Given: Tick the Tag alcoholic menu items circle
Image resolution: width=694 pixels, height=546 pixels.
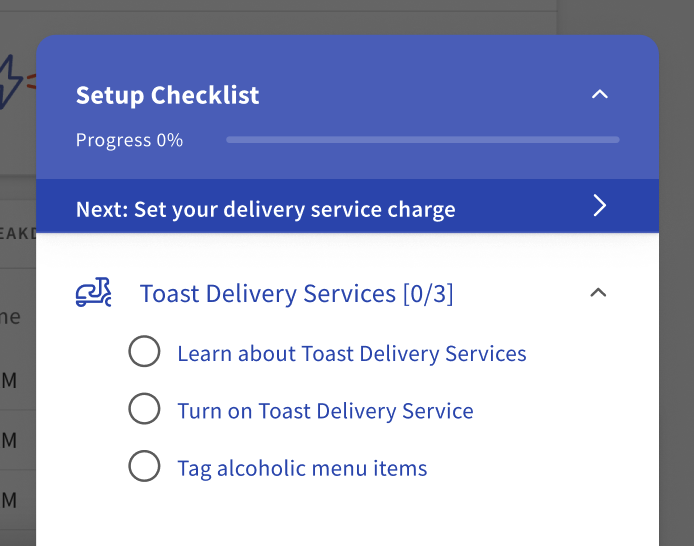Looking at the screenshot, I should click(144, 466).
